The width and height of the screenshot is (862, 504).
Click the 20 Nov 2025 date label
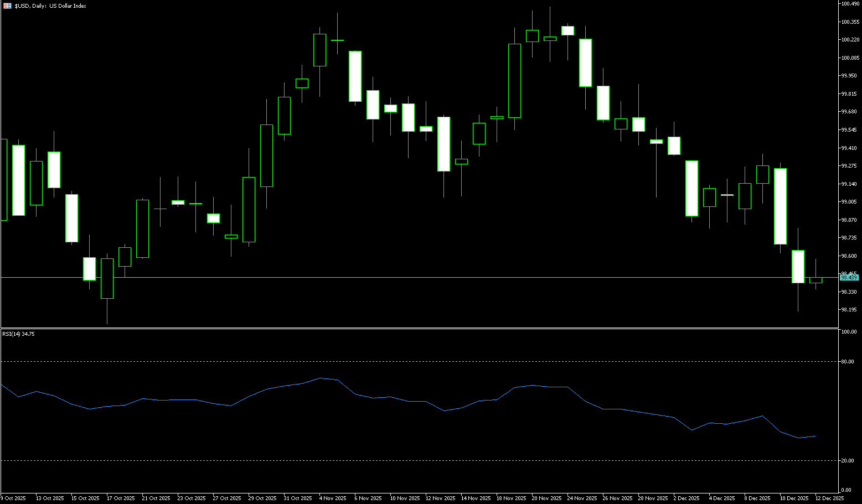(545, 498)
